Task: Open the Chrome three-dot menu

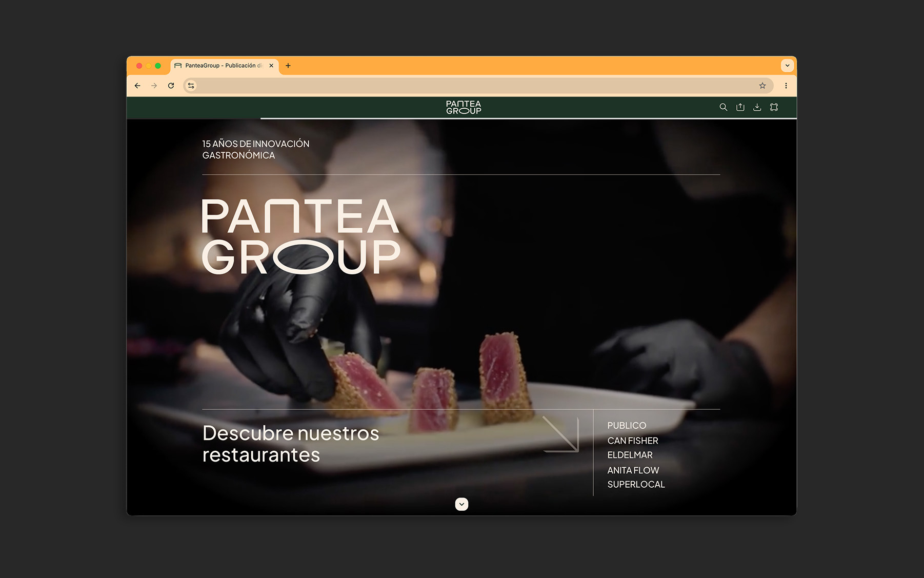Action: [786, 86]
